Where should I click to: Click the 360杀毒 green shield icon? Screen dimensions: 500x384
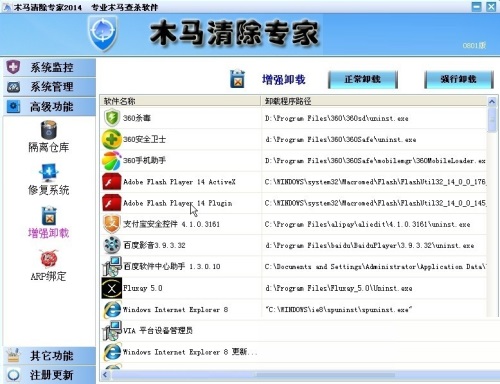pos(112,118)
